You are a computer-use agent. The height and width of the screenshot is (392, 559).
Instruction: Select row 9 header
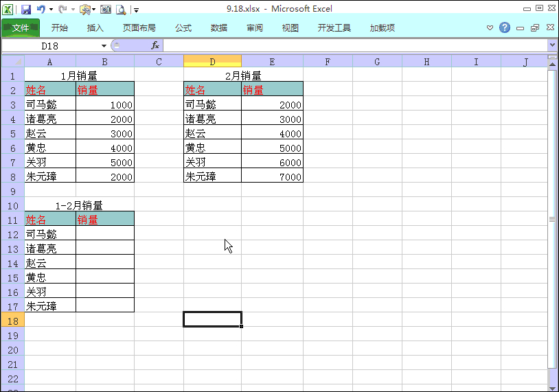pos(13,191)
